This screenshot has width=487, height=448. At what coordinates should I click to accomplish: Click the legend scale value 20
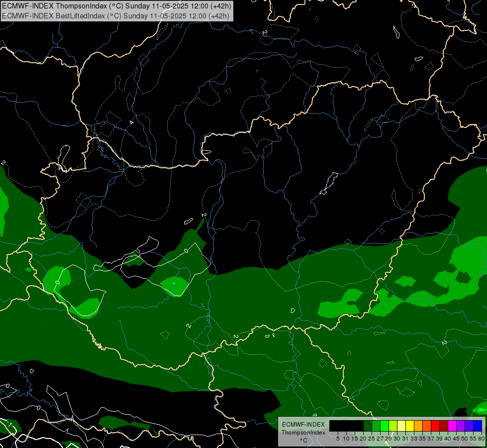[363, 439]
